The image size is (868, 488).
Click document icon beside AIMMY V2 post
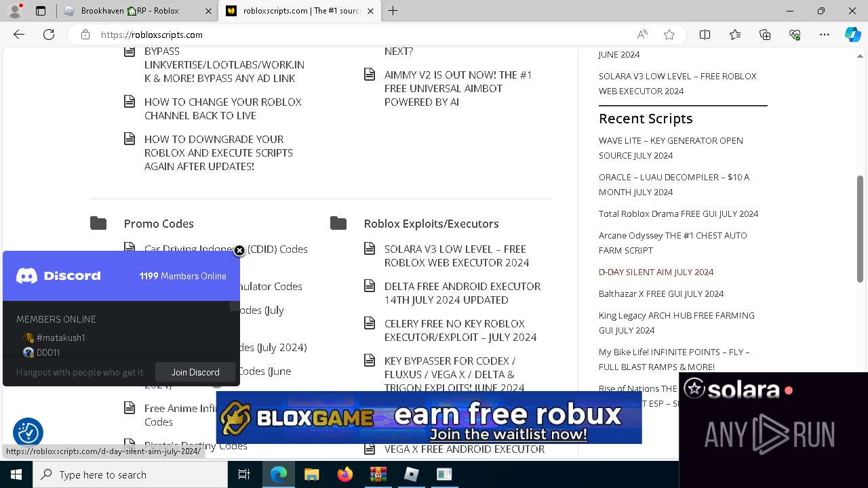[370, 75]
